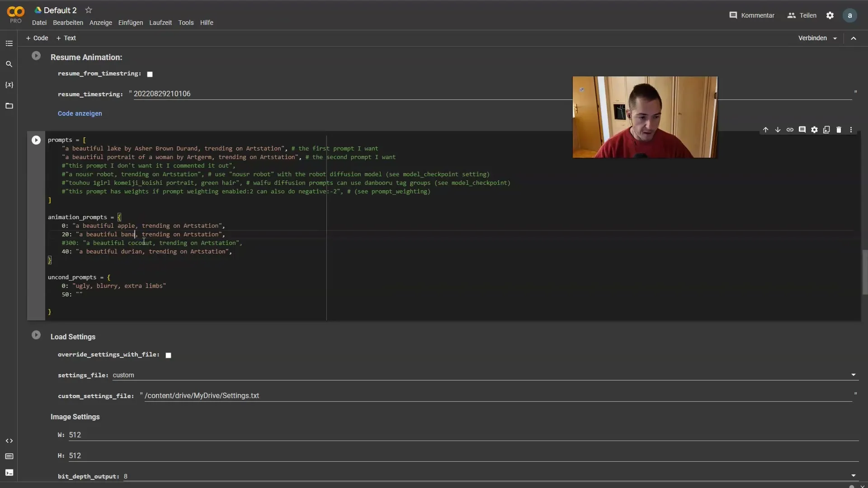Edit the W width field
This screenshot has width=868, height=488.
(x=463, y=435)
